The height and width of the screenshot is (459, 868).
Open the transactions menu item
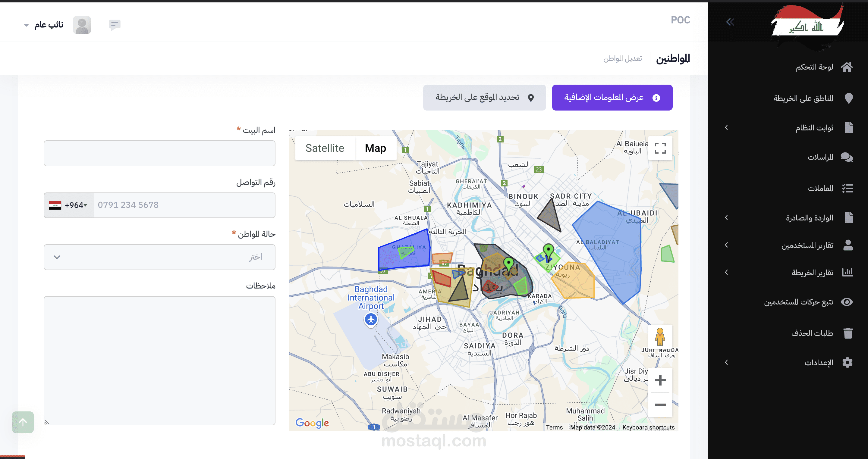820,188
